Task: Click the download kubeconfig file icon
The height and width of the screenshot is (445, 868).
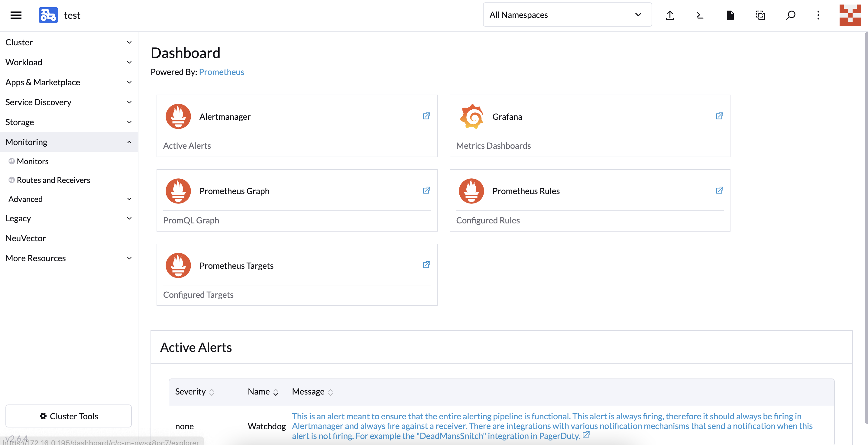Action: click(x=730, y=15)
